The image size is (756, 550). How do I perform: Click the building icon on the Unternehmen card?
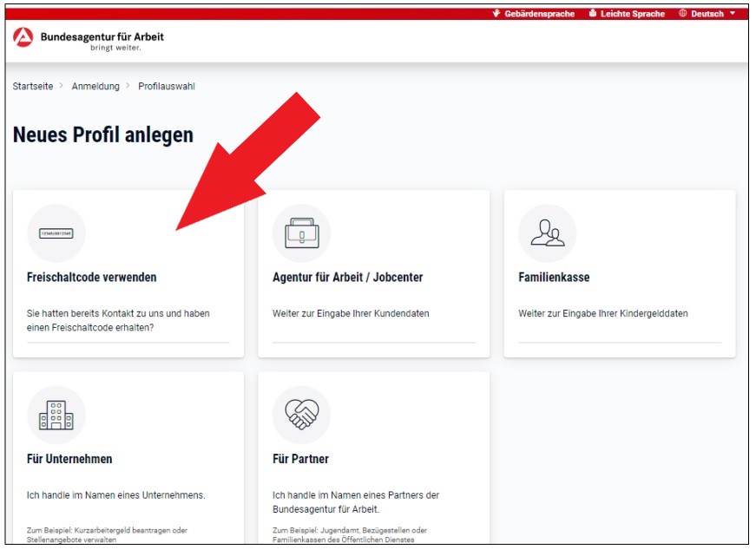pos(57,415)
